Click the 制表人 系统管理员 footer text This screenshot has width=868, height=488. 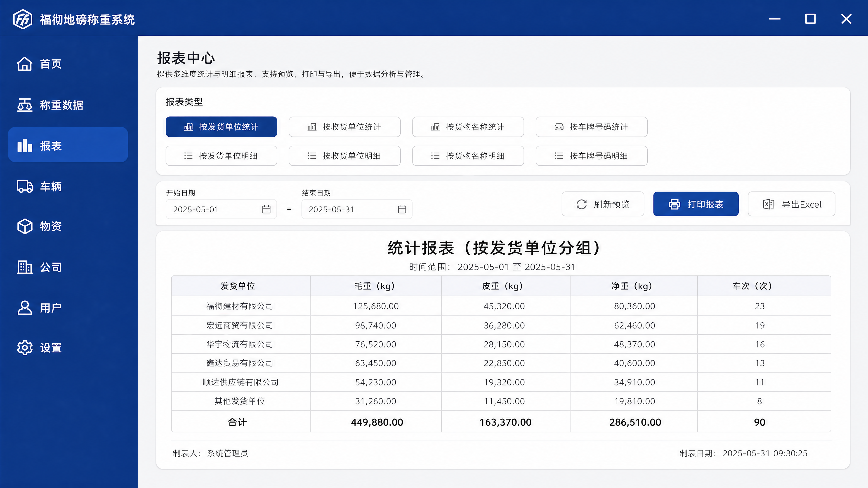(x=210, y=453)
